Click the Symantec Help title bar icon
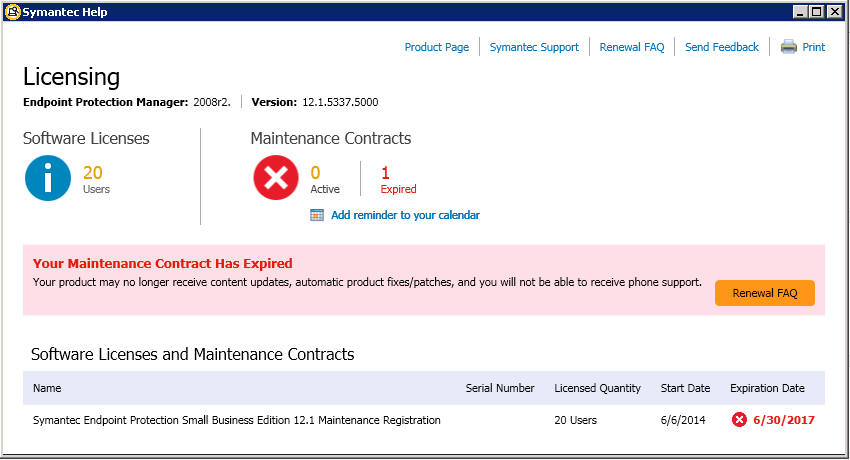This screenshot has height=460, width=850. click(x=12, y=12)
